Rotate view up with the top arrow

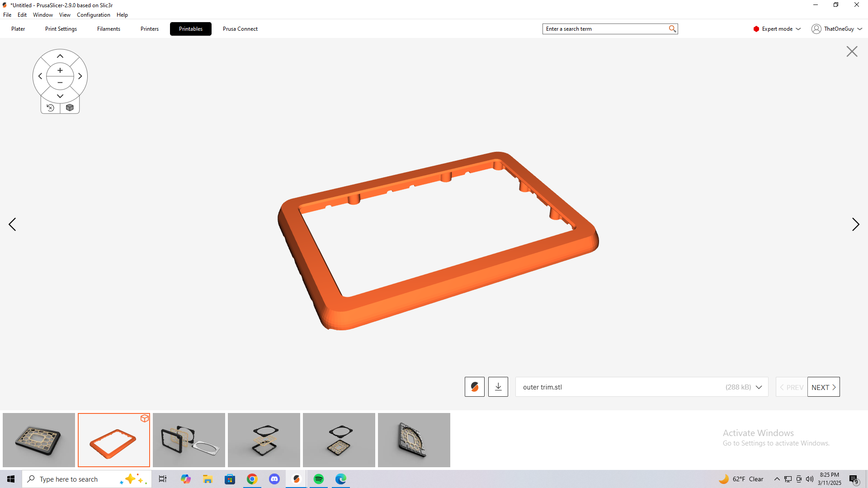click(60, 56)
